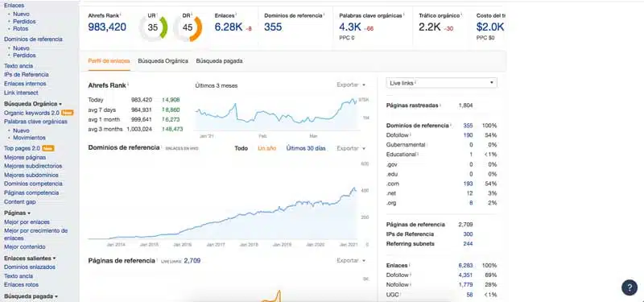Click the Dominios de referencia count 355 in header
The width and height of the screenshot is (644, 302).
pyautogui.click(x=273, y=27)
